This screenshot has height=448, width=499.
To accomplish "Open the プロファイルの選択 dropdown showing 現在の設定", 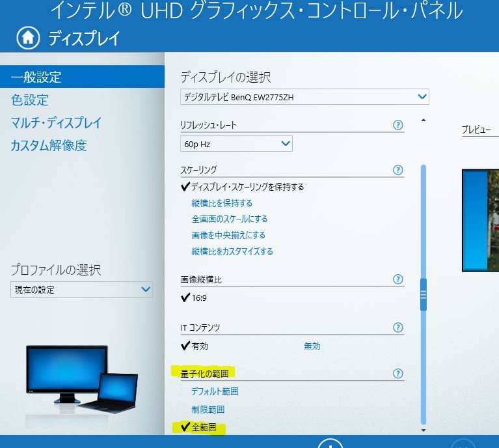I will (81, 289).
